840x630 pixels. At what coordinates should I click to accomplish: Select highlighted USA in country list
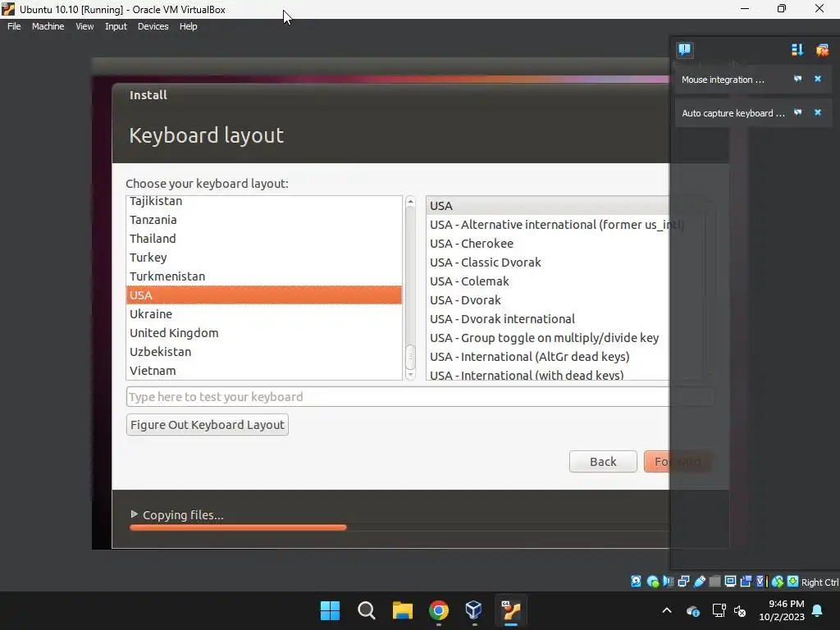click(x=264, y=295)
